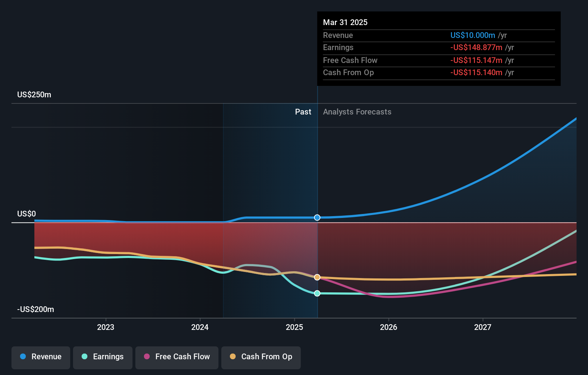Viewport: 588px width, 375px height.
Task: Click the Past region label
Action: (x=303, y=112)
